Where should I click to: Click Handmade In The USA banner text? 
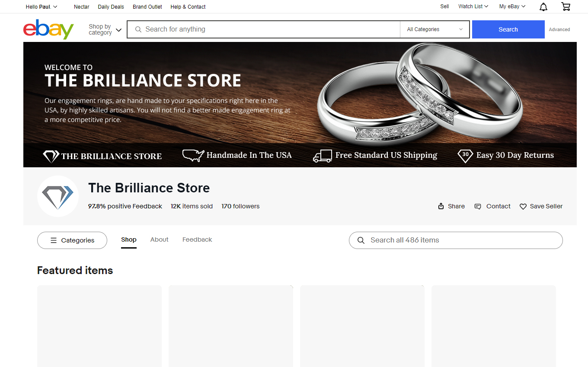coord(249,155)
